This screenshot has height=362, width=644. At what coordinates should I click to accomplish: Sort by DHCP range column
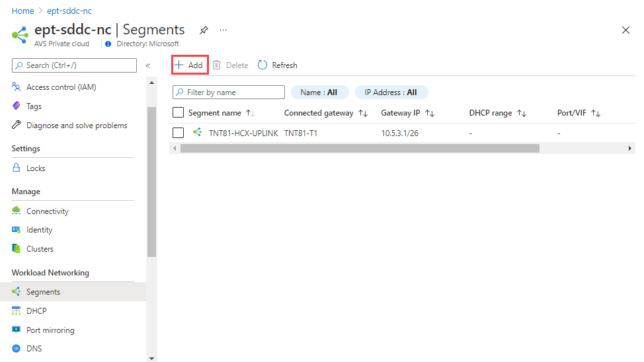(x=498, y=113)
